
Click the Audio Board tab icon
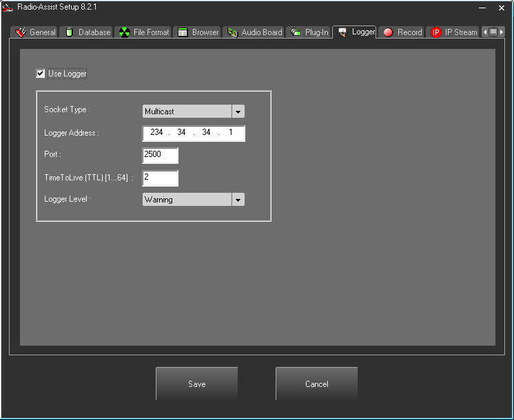coord(232,32)
